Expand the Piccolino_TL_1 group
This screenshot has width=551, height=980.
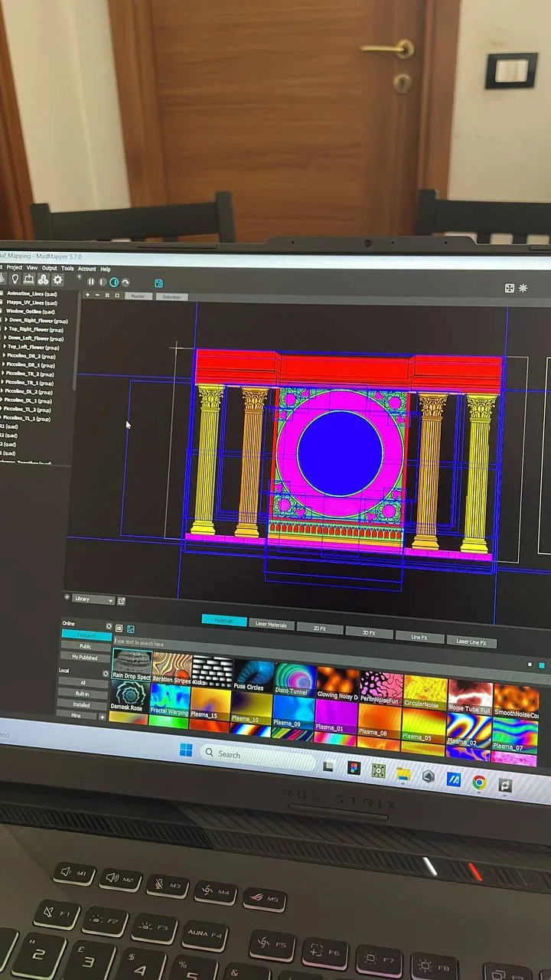[x=2, y=419]
